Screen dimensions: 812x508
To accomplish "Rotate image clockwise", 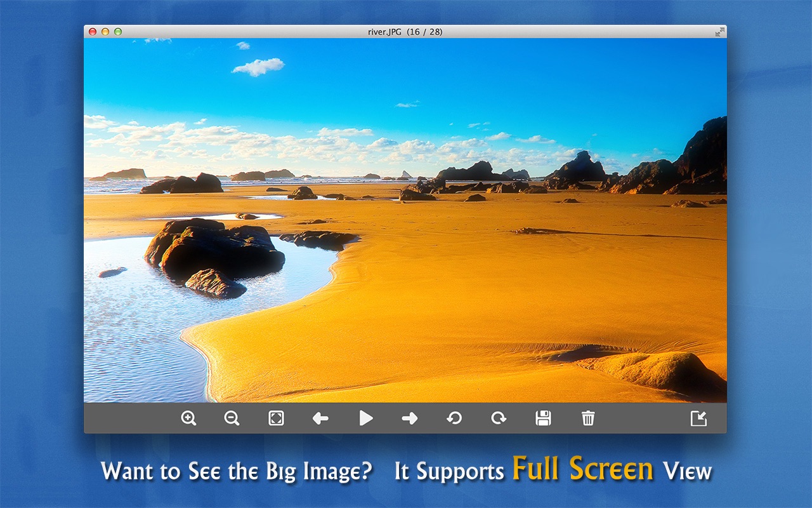I will [499, 418].
